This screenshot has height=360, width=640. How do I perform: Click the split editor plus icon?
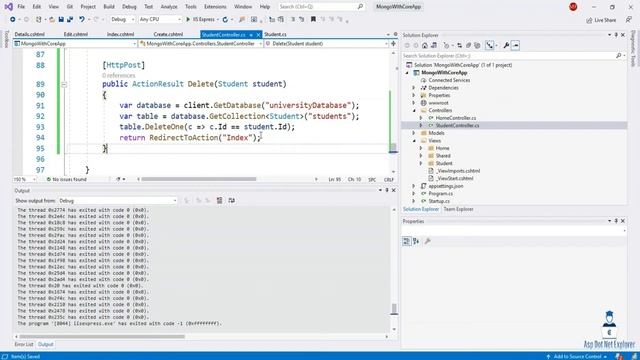point(393,43)
